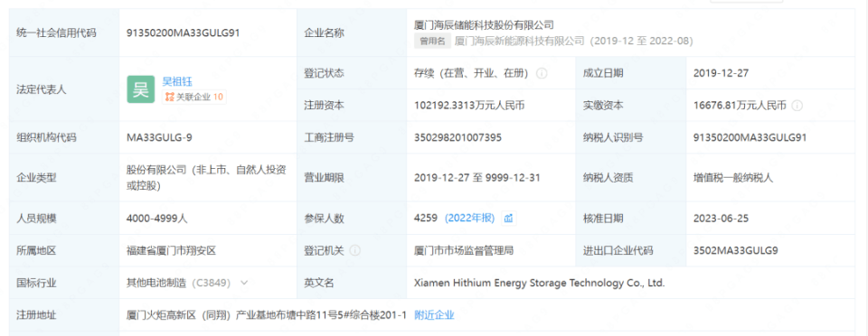The height and width of the screenshot is (336, 868).
Task: Click 其他电池制造 industry classification text
Action: pos(157,283)
